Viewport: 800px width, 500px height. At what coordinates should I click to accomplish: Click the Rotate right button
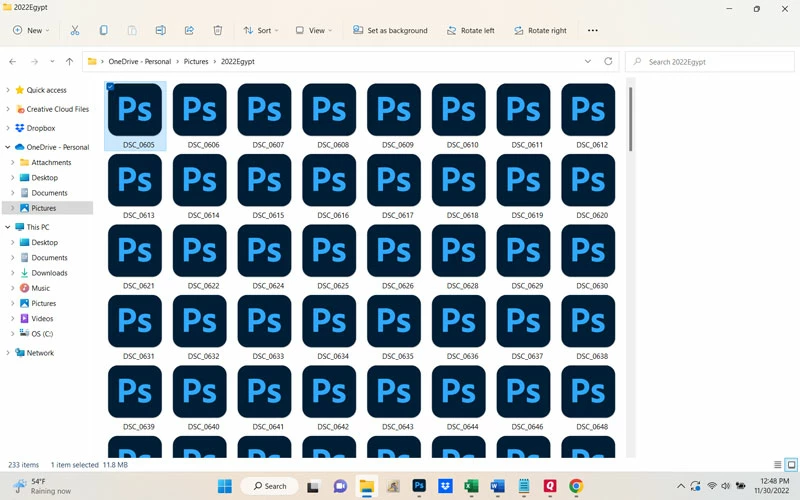point(540,31)
